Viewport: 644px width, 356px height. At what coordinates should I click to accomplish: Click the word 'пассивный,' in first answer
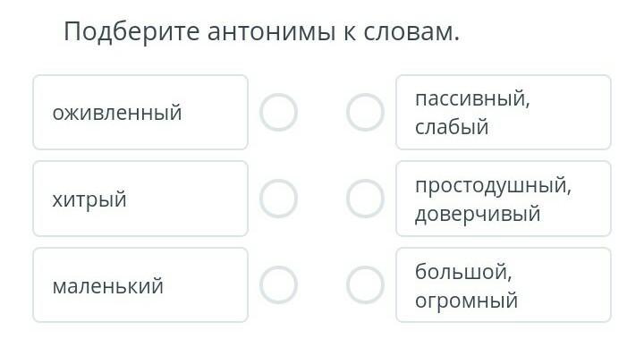[473, 99]
